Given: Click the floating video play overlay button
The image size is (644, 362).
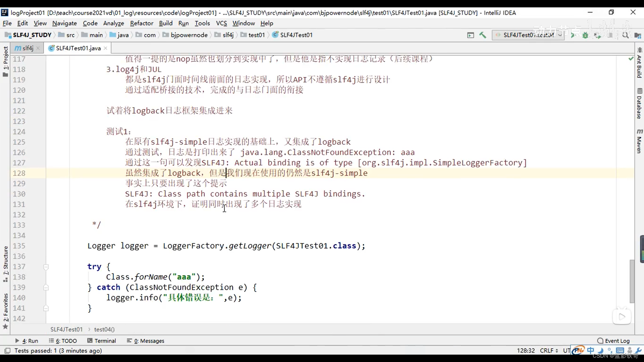Looking at the screenshot, I should [x=622, y=316].
